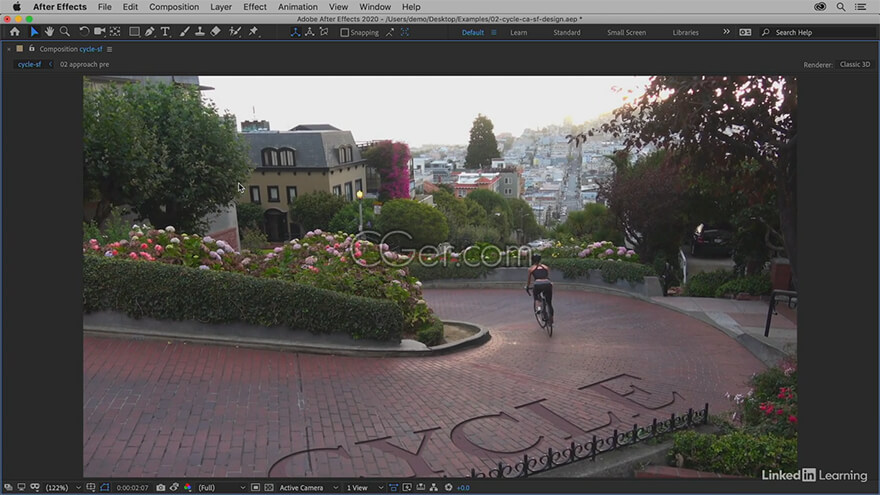Click the comp breadcrumb back chevron
Screen dimensions: 880x495
51,65
